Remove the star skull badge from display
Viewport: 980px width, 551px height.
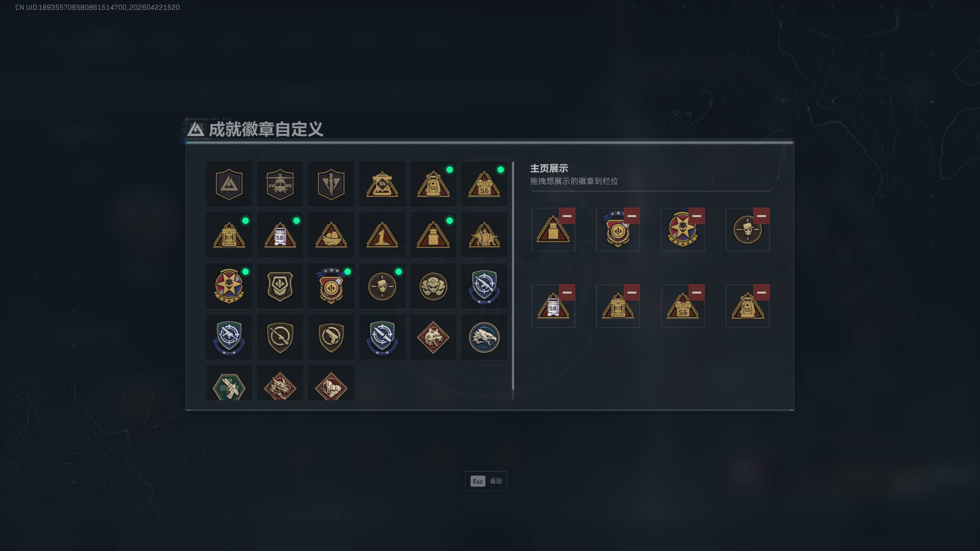[696, 216]
